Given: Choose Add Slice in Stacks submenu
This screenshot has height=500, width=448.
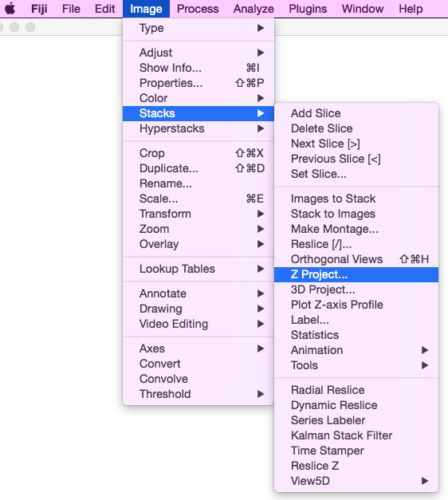Looking at the screenshot, I should [x=356, y=113].
